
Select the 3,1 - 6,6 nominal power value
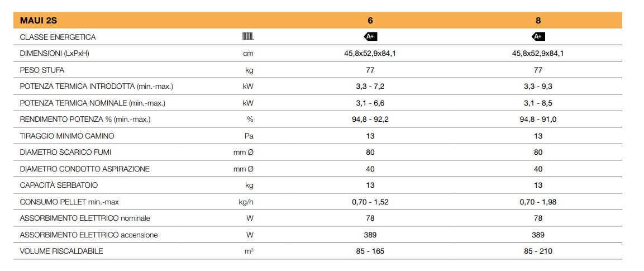370,103
